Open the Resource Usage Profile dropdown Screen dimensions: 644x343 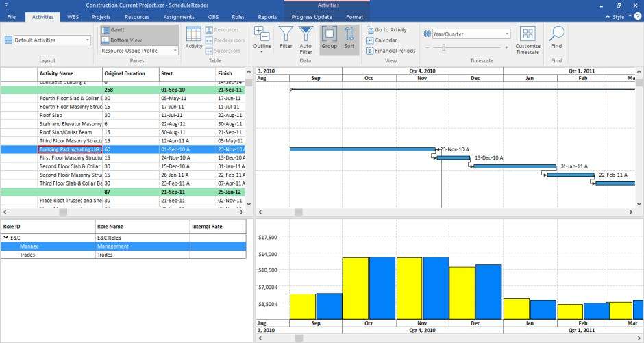click(x=174, y=51)
